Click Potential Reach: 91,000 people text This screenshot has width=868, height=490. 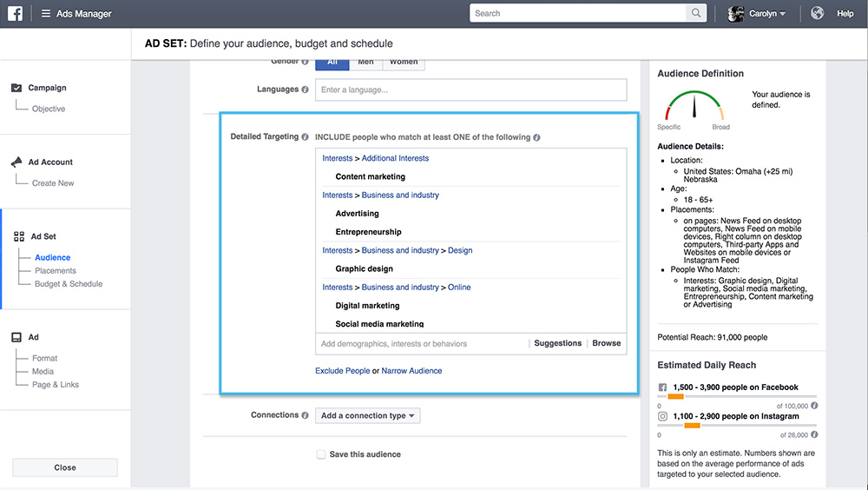713,337
